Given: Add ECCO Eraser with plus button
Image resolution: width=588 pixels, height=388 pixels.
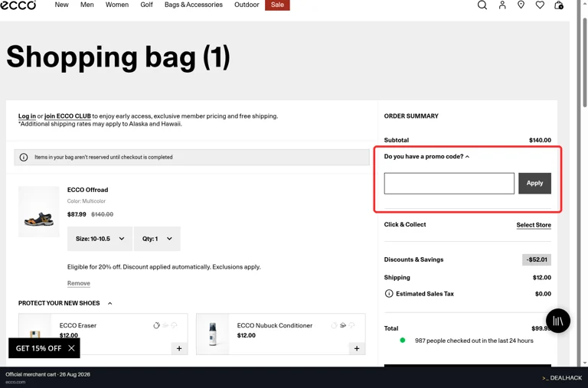Looking at the screenshot, I should coord(179,349).
